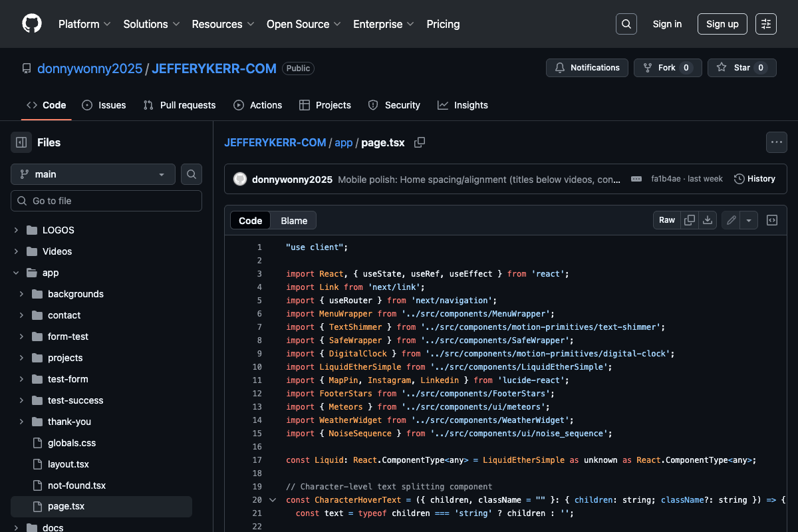
Task: Open the Insights tab
Action: 463,105
